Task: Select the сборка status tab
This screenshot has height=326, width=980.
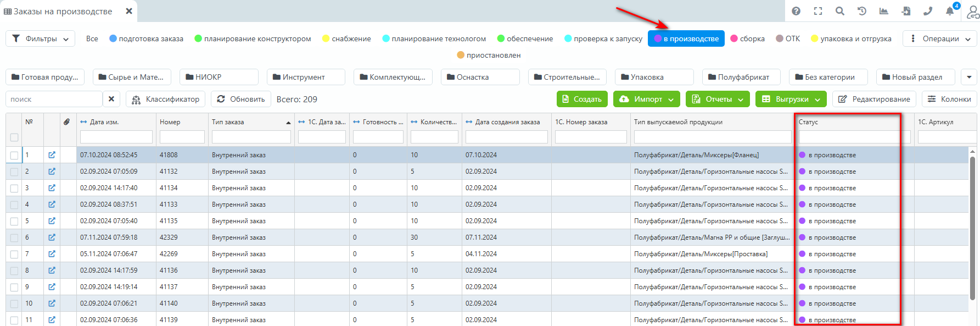Action: point(748,38)
